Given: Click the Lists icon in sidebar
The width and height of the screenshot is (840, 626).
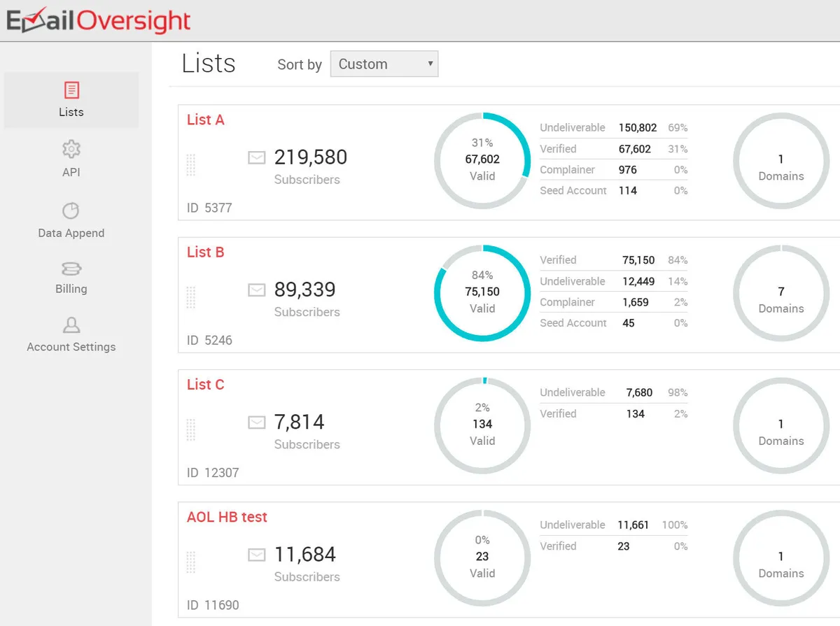Looking at the screenshot, I should 71,90.
